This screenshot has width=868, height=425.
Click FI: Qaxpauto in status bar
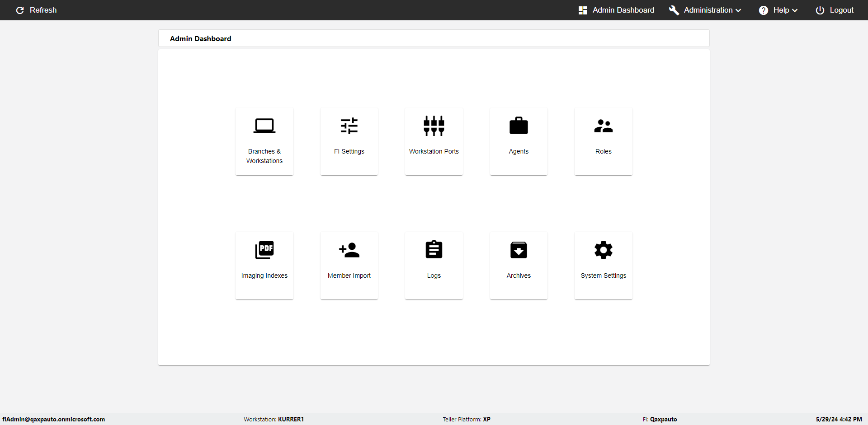[x=660, y=419]
